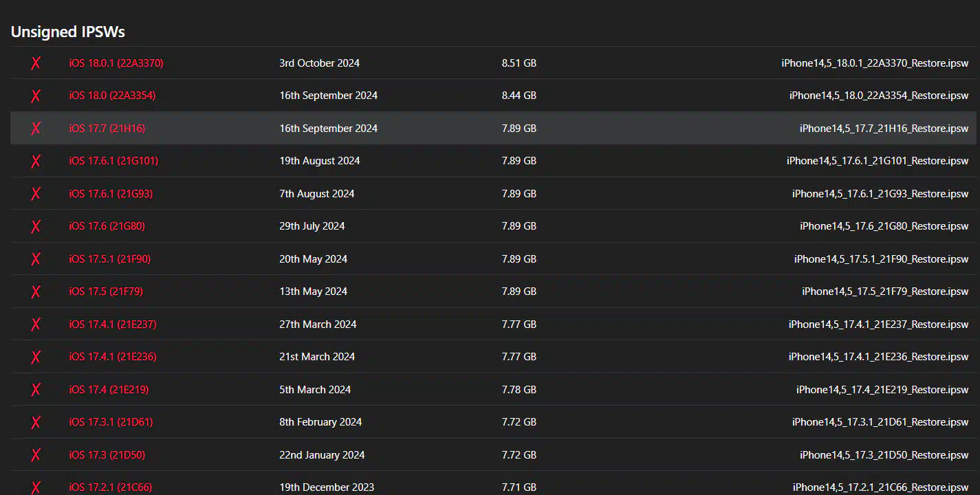Click filename iPhone14,5_17.2.1_21C66_Restore.ipsw
This screenshot has height=495, width=980.
point(881,487)
